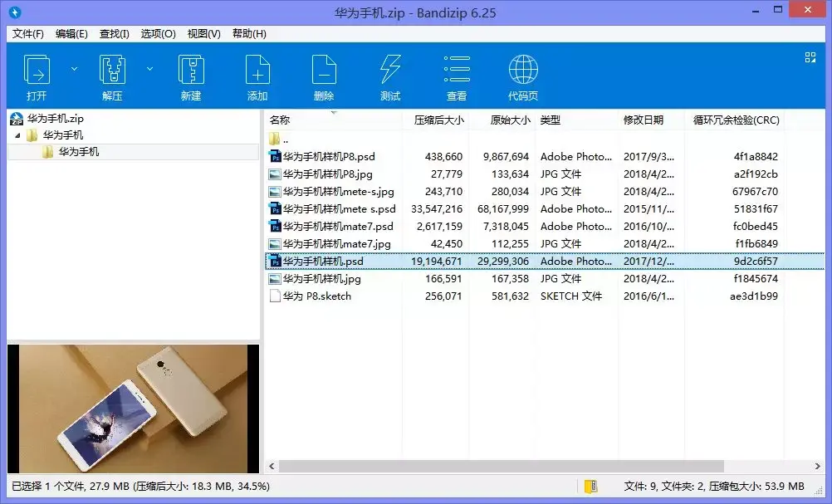Select file 华为手机样机P8.psd
Image resolution: width=832 pixels, height=504 pixels.
(x=329, y=156)
